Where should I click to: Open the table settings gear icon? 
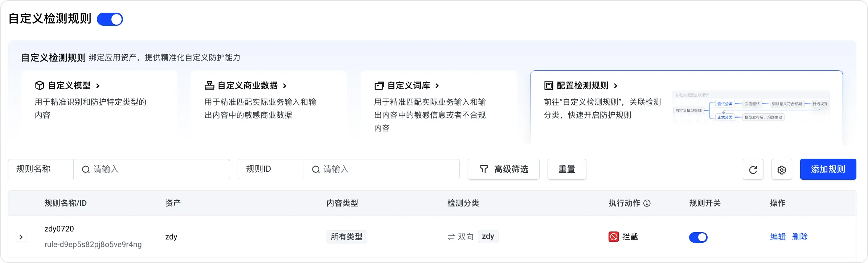pos(782,169)
